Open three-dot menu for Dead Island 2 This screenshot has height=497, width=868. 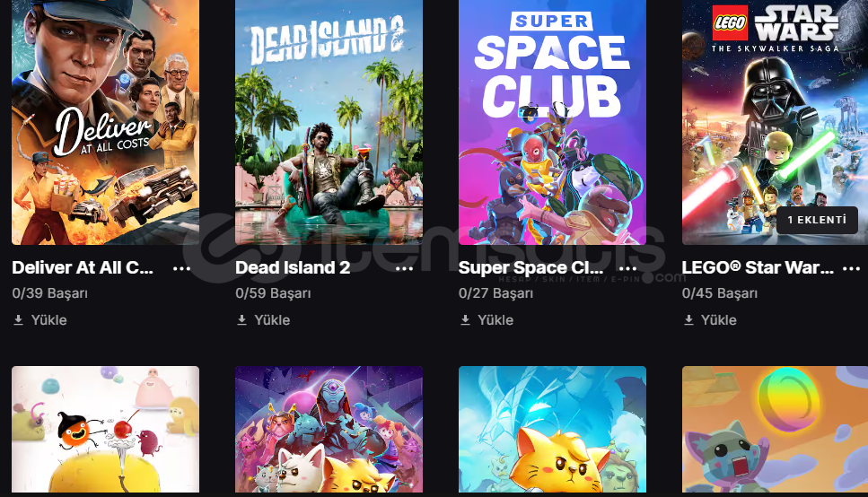405,268
